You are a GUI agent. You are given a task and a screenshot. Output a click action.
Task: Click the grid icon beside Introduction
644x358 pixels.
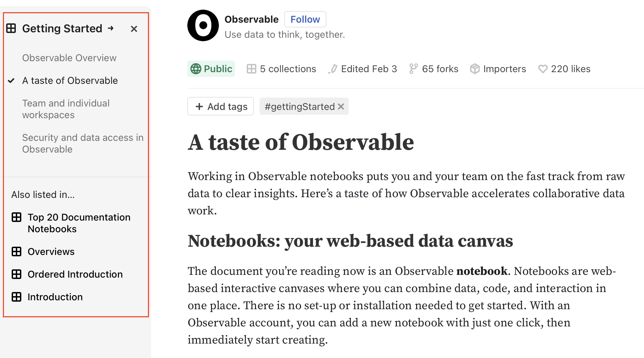pos(17,297)
